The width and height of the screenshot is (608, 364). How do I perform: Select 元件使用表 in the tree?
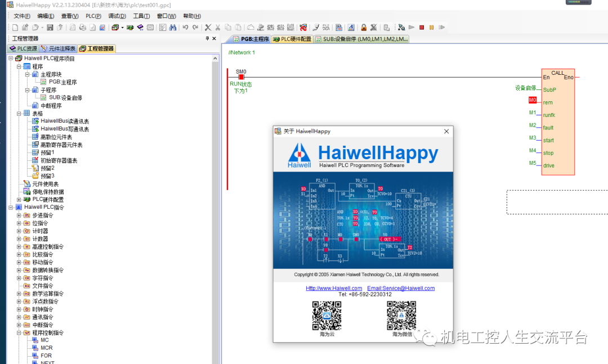(46, 184)
